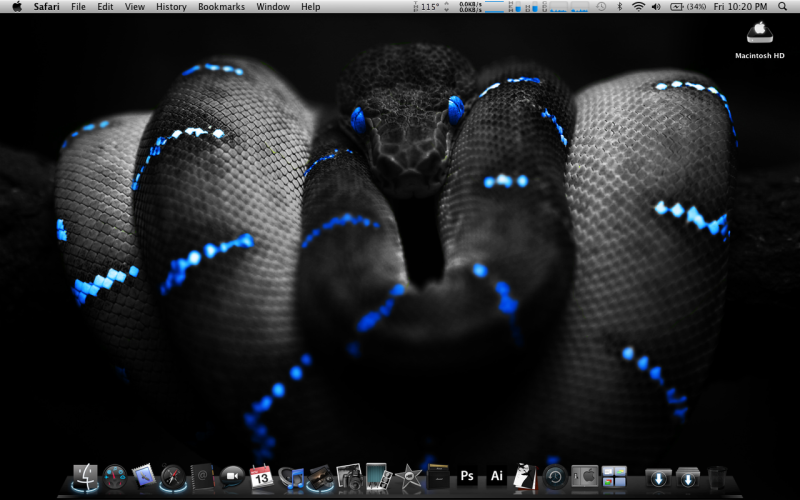Click the dark photo icon beside iTunes
Viewport: 800px width, 500px height.
(x=320, y=478)
